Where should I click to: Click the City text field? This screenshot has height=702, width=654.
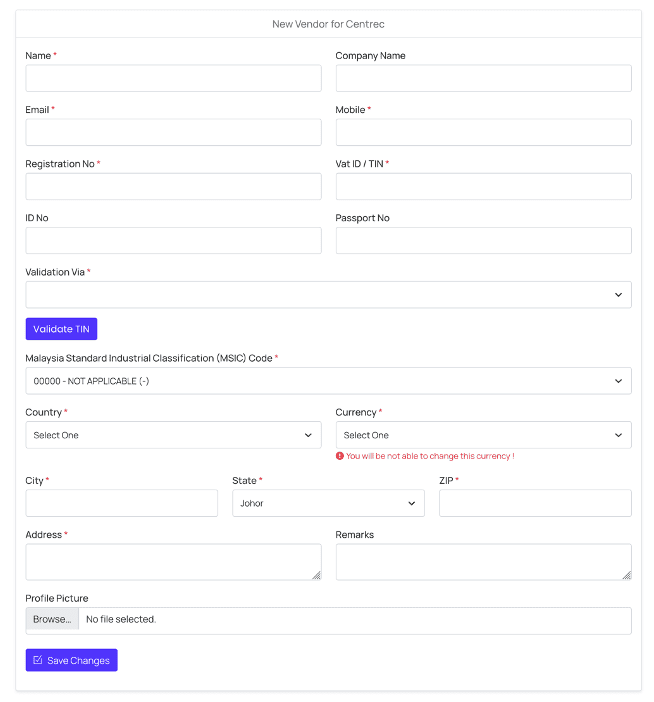pos(121,503)
